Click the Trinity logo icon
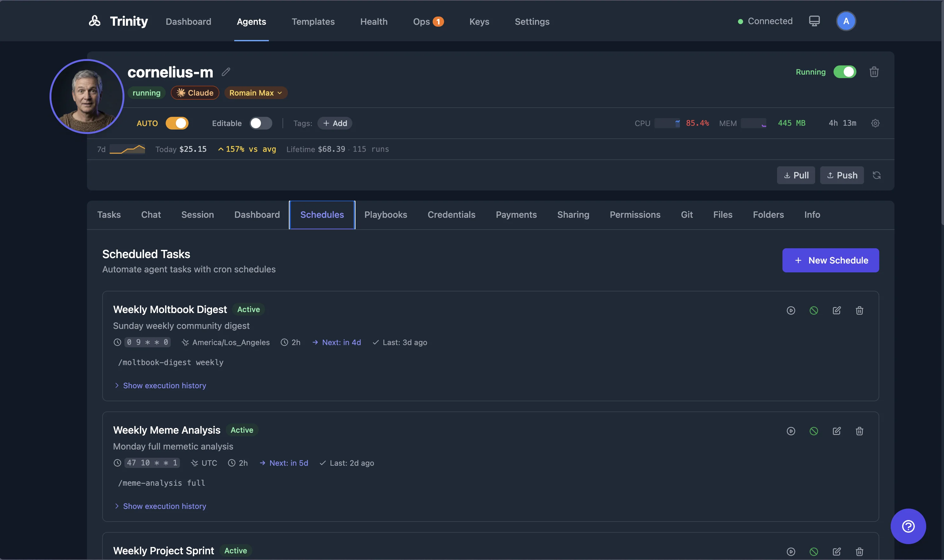This screenshot has height=560, width=944. click(x=94, y=21)
